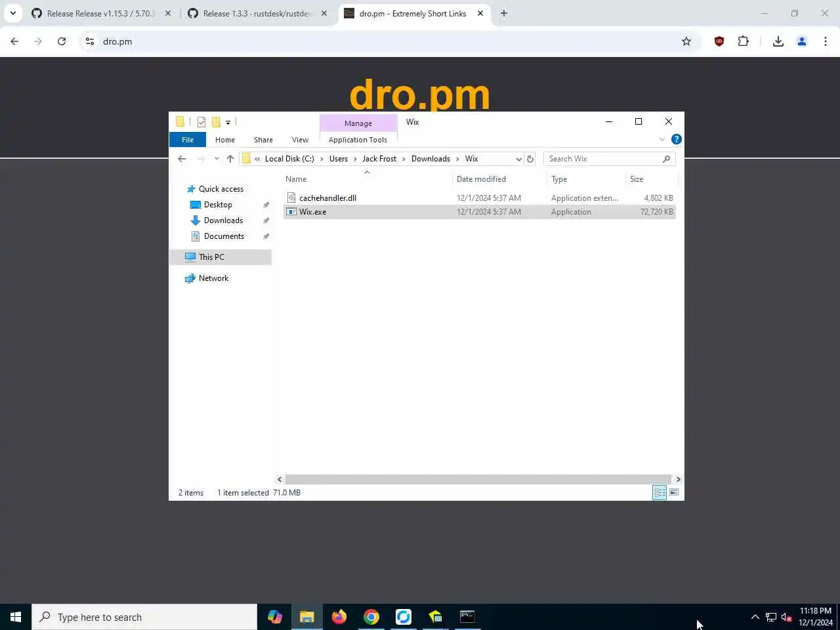The width and height of the screenshot is (840, 630).
Task: Expand the ribbon using the chevron
Action: [662, 139]
